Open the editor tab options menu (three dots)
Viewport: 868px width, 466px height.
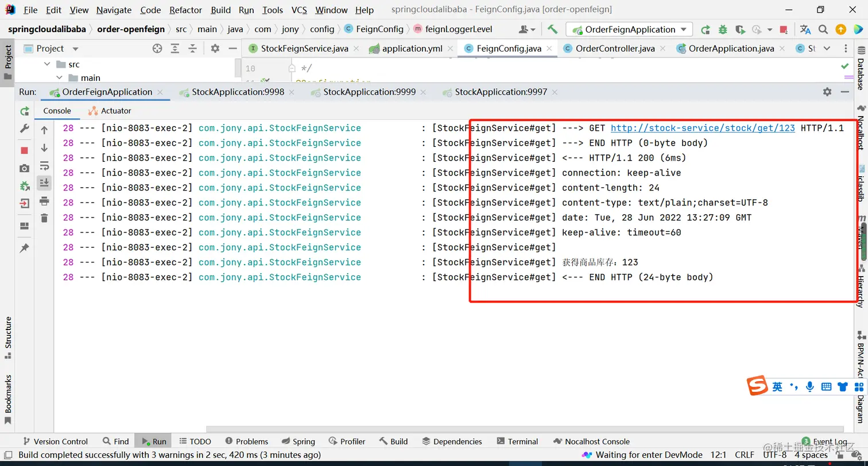tap(846, 49)
